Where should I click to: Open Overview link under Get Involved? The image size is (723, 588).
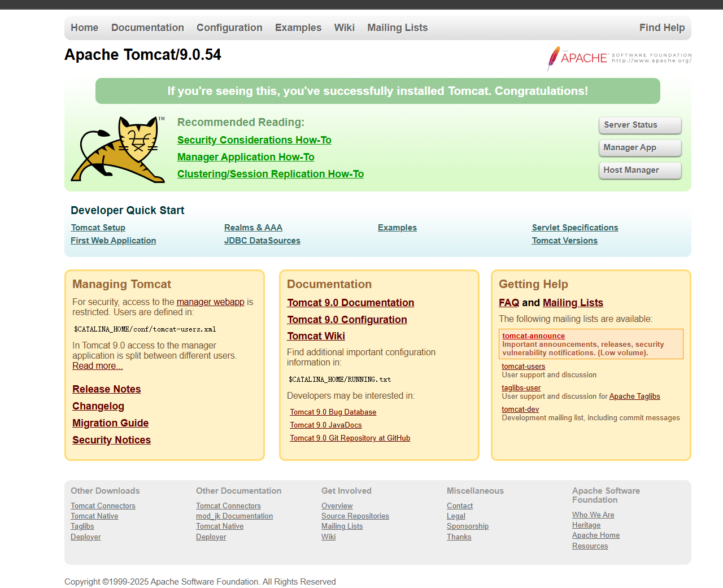(x=337, y=506)
